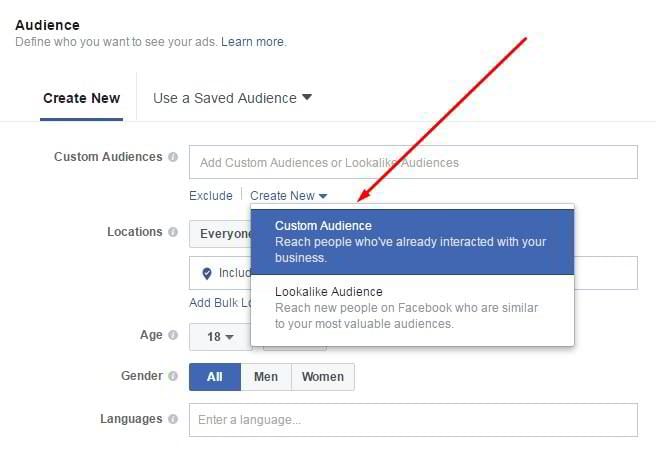Click the Age info icon
Screen dimensions: 656x456
173,337
